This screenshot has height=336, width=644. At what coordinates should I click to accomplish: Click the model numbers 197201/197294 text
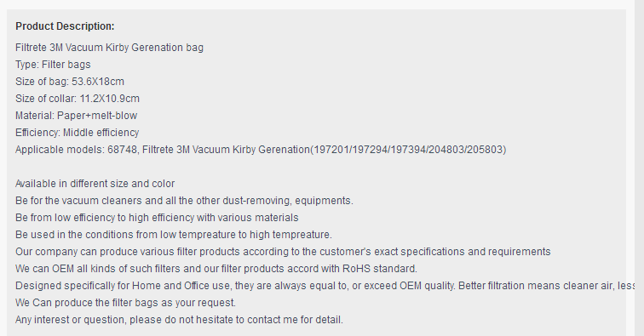coord(348,150)
